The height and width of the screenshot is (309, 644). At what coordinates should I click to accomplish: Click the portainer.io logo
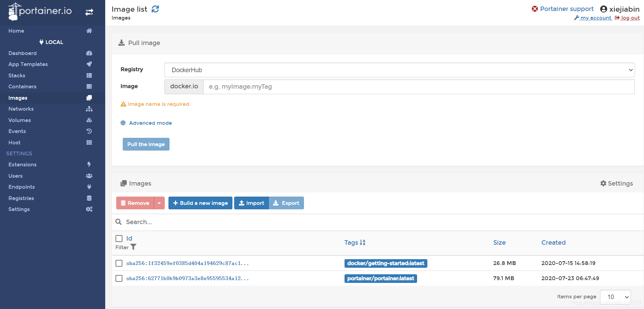point(40,12)
